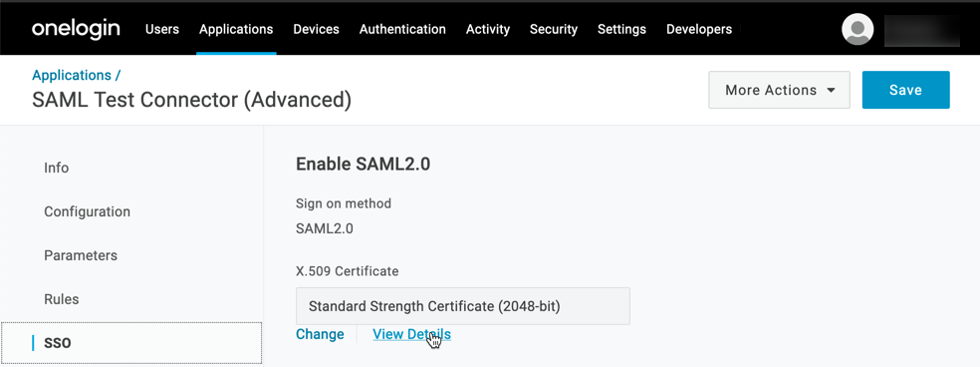Open the Applications menu
This screenshot has width=980, height=367.
pos(236,29)
